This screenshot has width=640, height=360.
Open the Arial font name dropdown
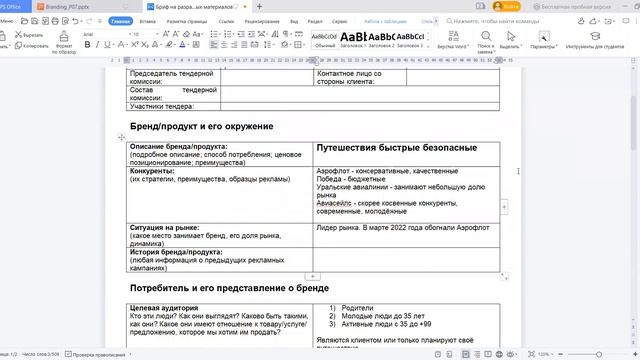(x=130, y=34)
